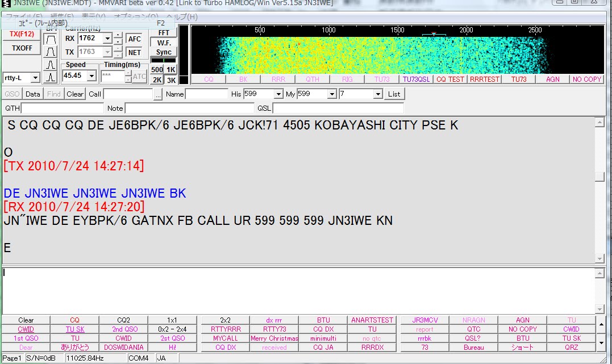Click the Data button
Viewport: 612px width, 364px height.
click(x=33, y=94)
